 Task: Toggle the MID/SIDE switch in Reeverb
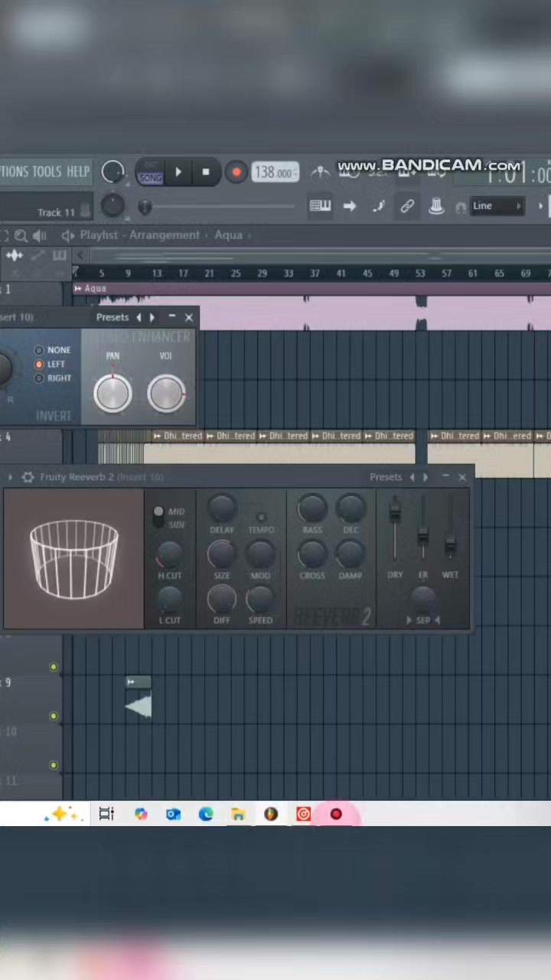click(158, 517)
